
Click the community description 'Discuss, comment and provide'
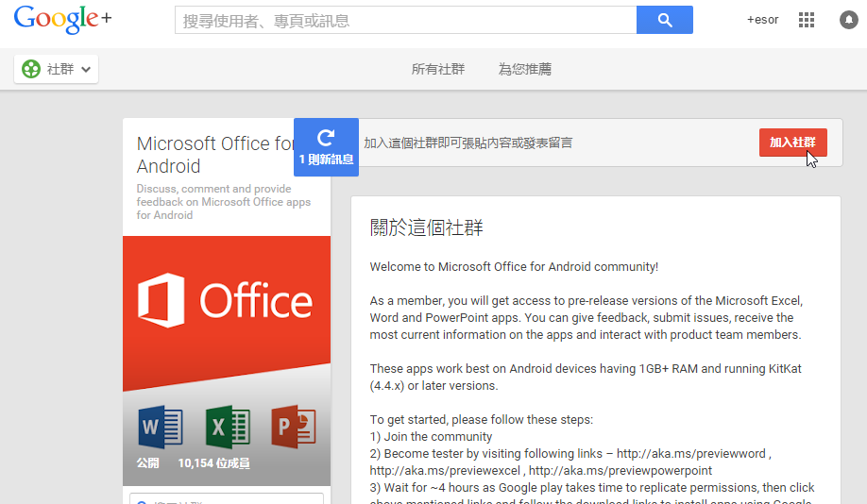click(214, 189)
